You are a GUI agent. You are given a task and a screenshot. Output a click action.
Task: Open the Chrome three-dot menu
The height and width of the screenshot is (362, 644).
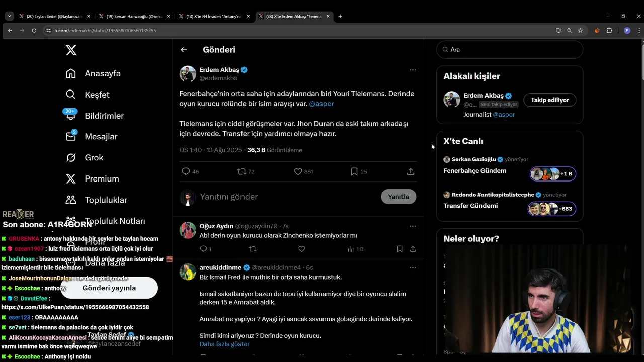[x=639, y=31]
